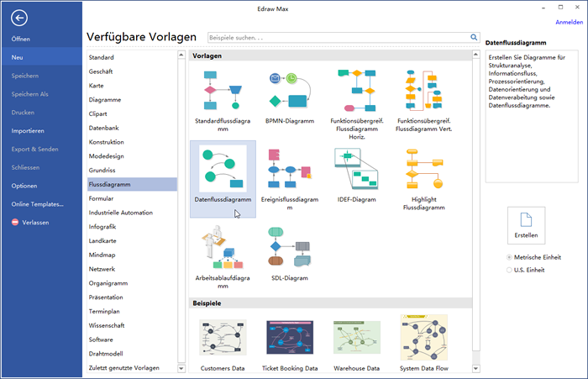
Task: Select Metrische Einheit radio button
Action: tap(509, 257)
